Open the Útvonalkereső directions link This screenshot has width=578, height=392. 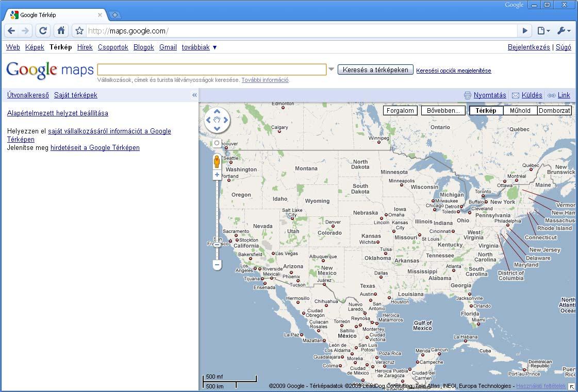(x=28, y=95)
